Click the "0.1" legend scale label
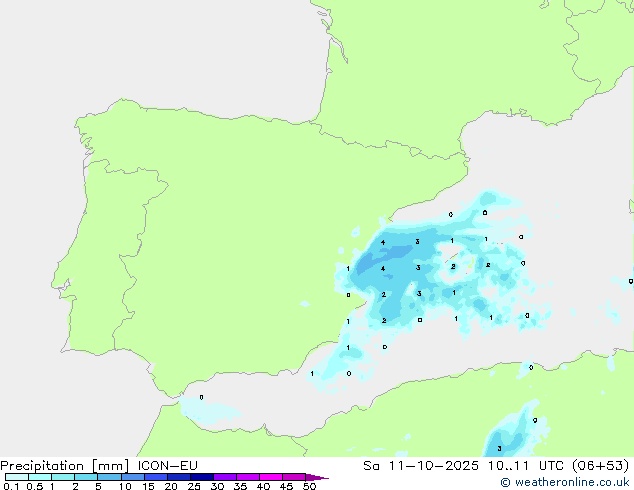 (11, 486)
